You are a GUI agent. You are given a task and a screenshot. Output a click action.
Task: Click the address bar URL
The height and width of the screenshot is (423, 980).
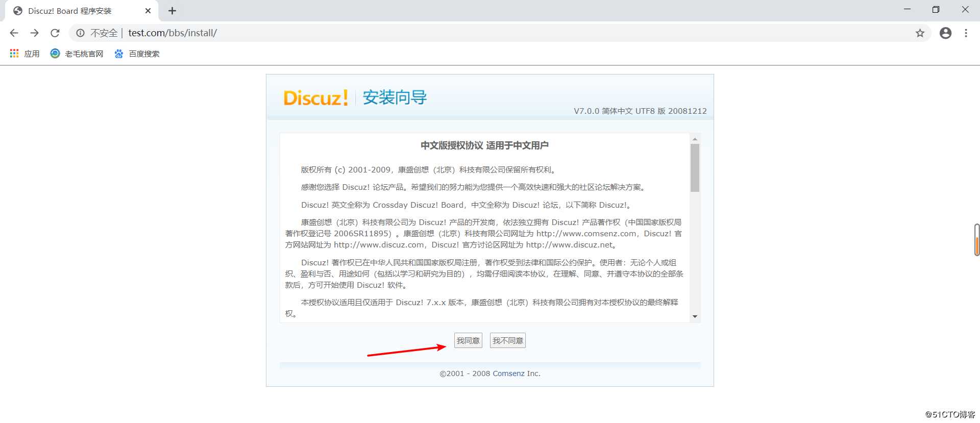click(173, 33)
